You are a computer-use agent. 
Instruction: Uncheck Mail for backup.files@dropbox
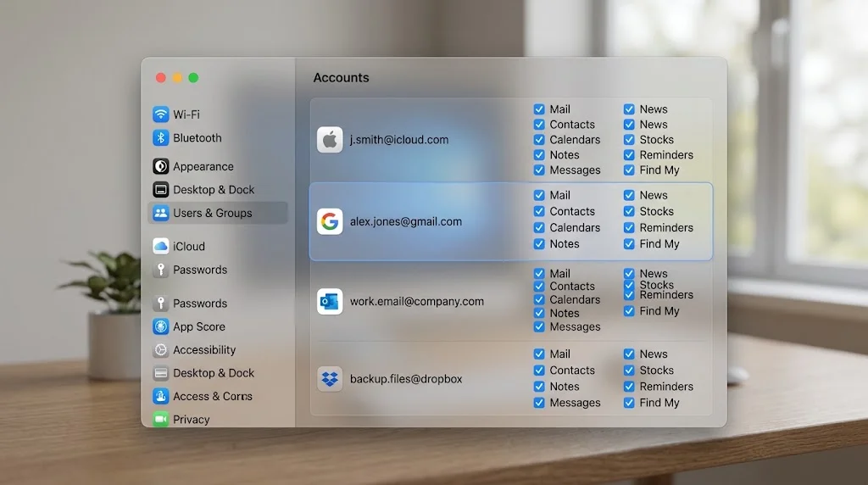(x=539, y=354)
